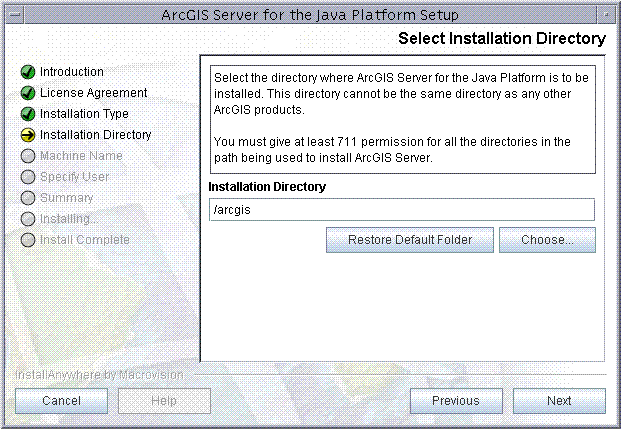The width and height of the screenshot is (621, 429).
Task: Return to the Previous setup step
Action: point(456,401)
